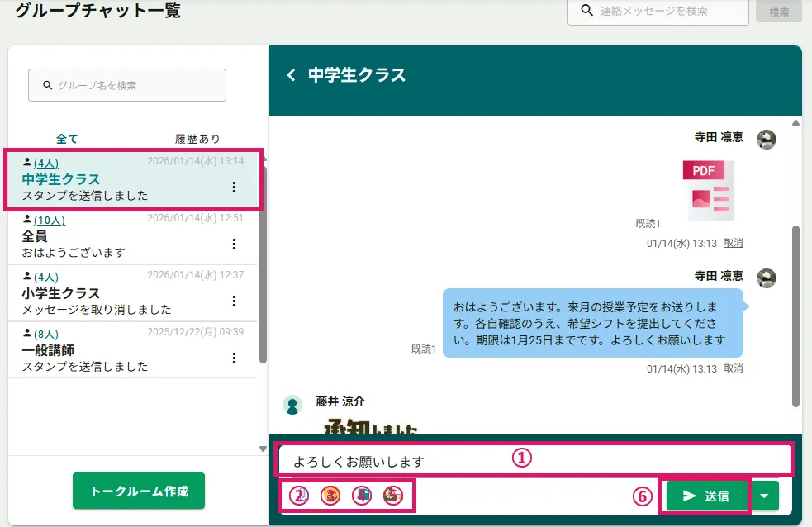This screenshot has width=812, height=527.
Task: Click the teal document icon below message box
Action: click(x=362, y=496)
